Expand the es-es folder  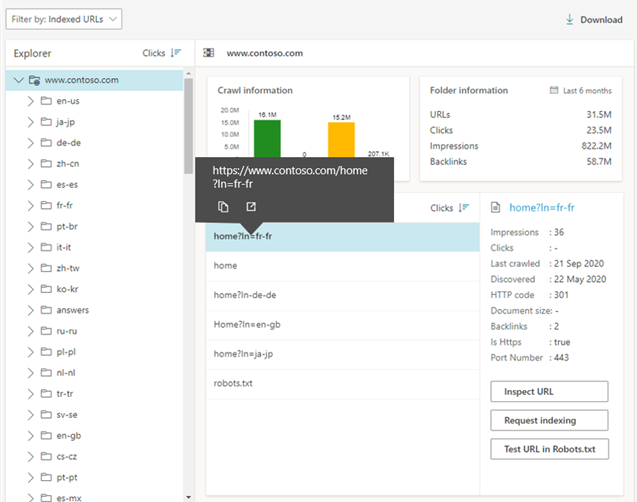pyautogui.click(x=30, y=185)
